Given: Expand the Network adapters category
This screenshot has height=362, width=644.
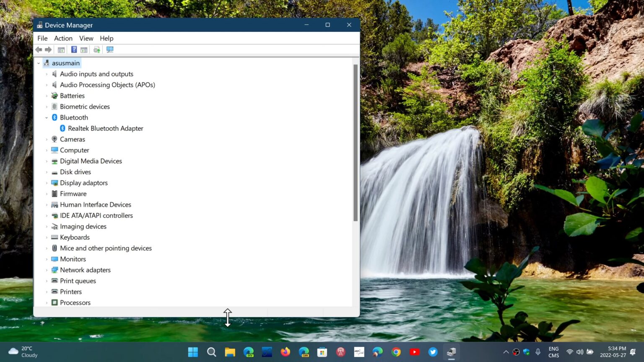Looking at the screenshot, I should [47, 270].
